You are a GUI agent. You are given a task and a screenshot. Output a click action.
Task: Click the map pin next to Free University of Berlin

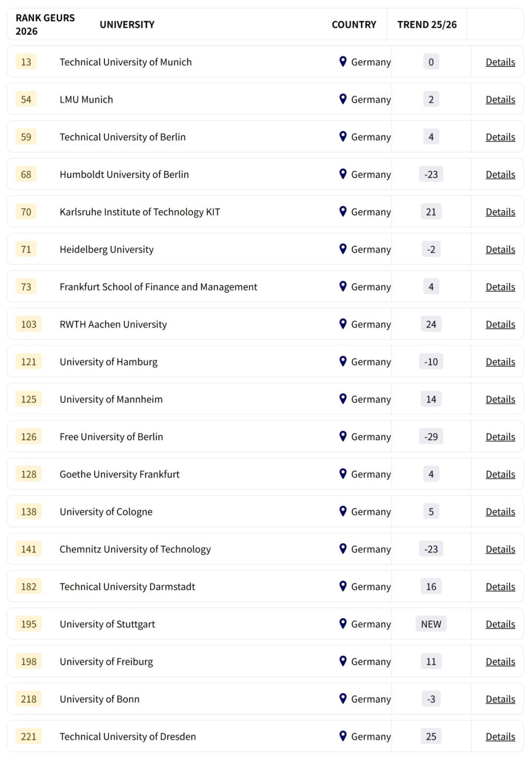342,436
